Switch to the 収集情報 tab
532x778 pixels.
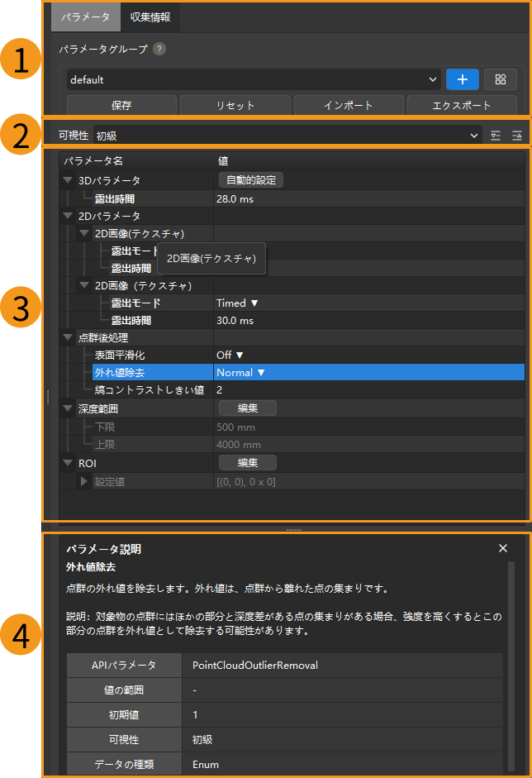coord(150,17)
